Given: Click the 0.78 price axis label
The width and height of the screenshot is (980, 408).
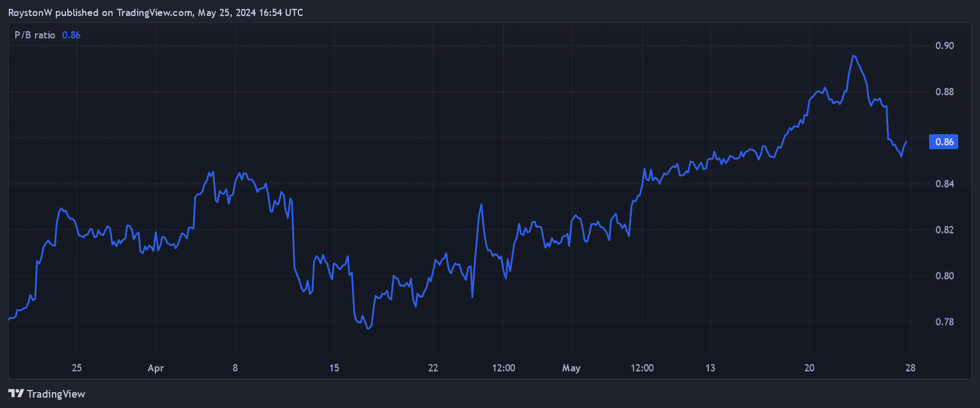Looking at the screenshot, I should point(944,322).
